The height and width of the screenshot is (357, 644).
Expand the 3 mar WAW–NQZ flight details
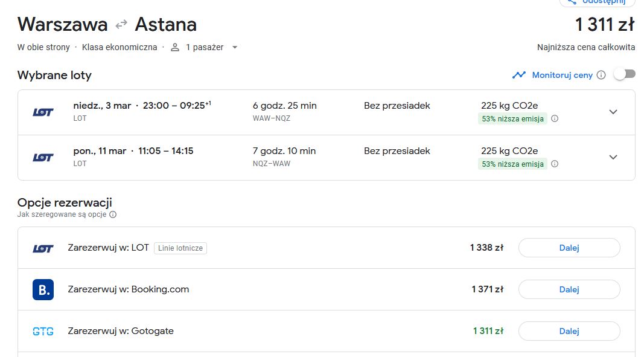tap(613, 112)
